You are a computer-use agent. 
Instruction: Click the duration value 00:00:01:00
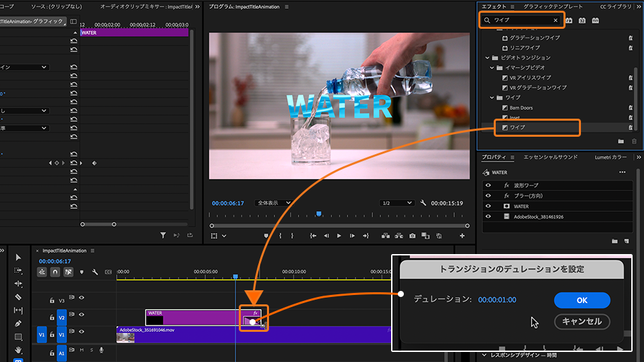497,300
